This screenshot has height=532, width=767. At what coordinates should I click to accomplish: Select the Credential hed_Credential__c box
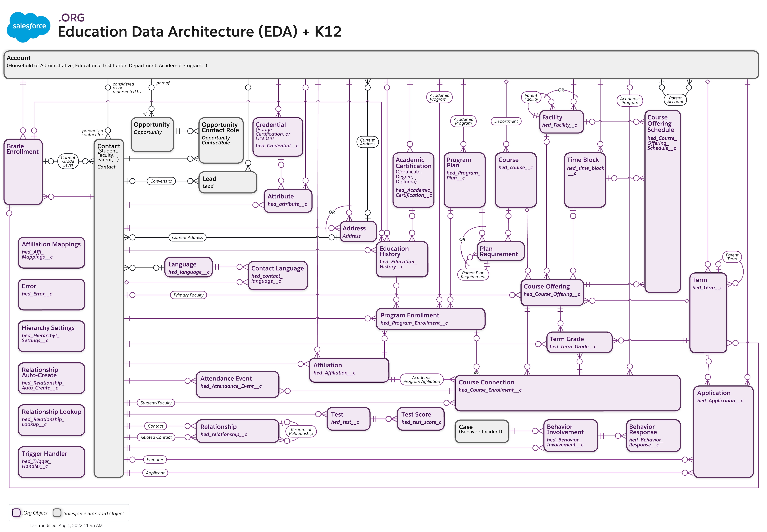coord(278,137)
